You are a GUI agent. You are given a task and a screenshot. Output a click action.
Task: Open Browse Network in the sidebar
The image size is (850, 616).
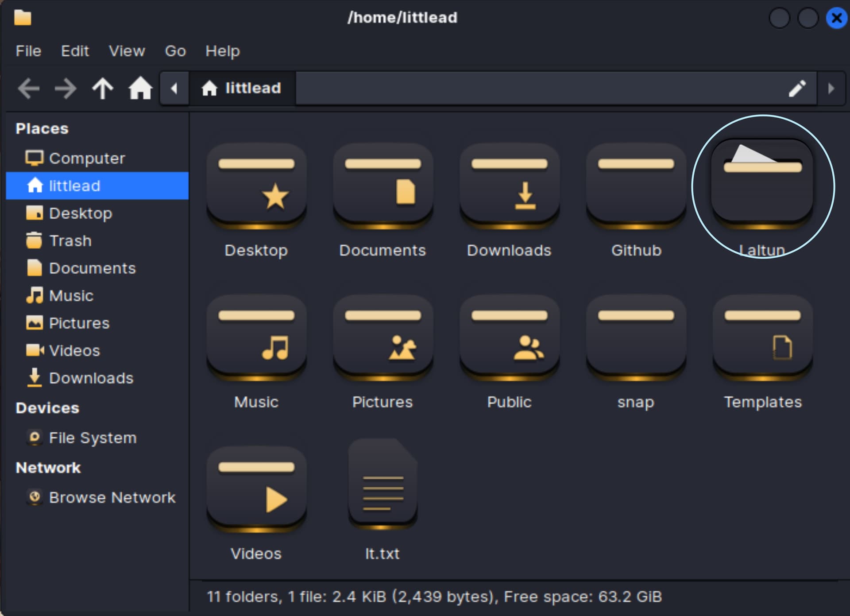(x=97, y=497)
